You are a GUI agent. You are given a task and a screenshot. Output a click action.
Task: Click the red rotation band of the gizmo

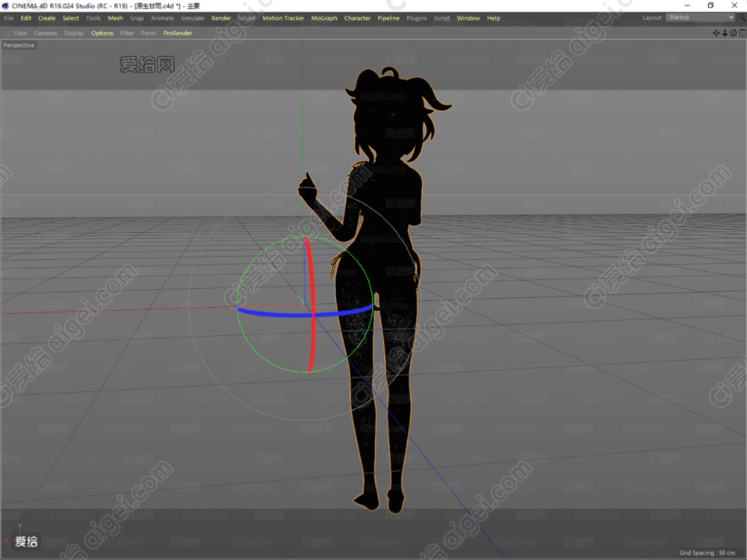click(x=312, y=286)
